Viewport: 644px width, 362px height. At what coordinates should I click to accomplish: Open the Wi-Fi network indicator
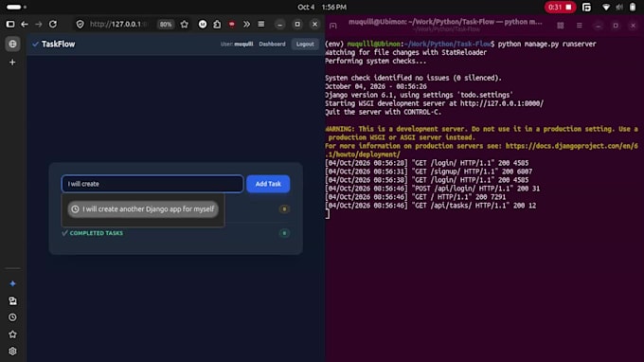pos(606,7)
